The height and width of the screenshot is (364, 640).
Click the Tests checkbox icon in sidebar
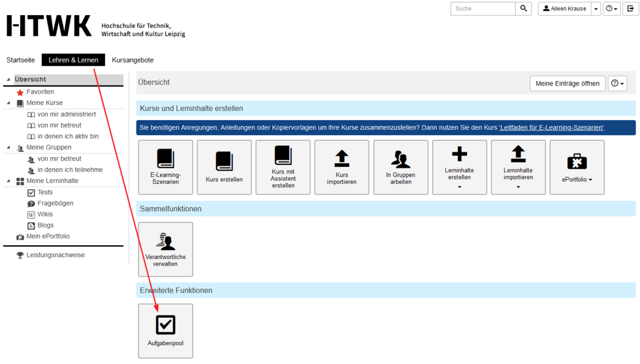coord(31,192)
